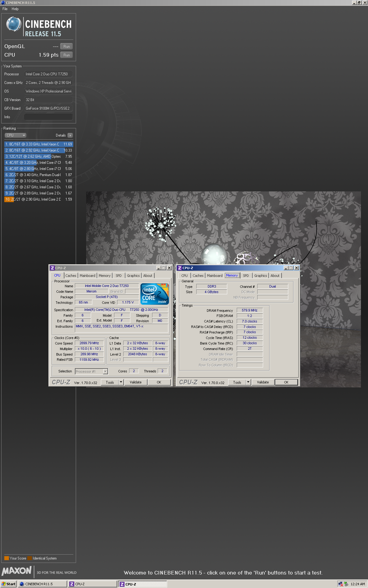Viewport: 368px width, 588px height.
Task: Switch to SPD tab in right CPU-Z
Action: coord(246,276)
